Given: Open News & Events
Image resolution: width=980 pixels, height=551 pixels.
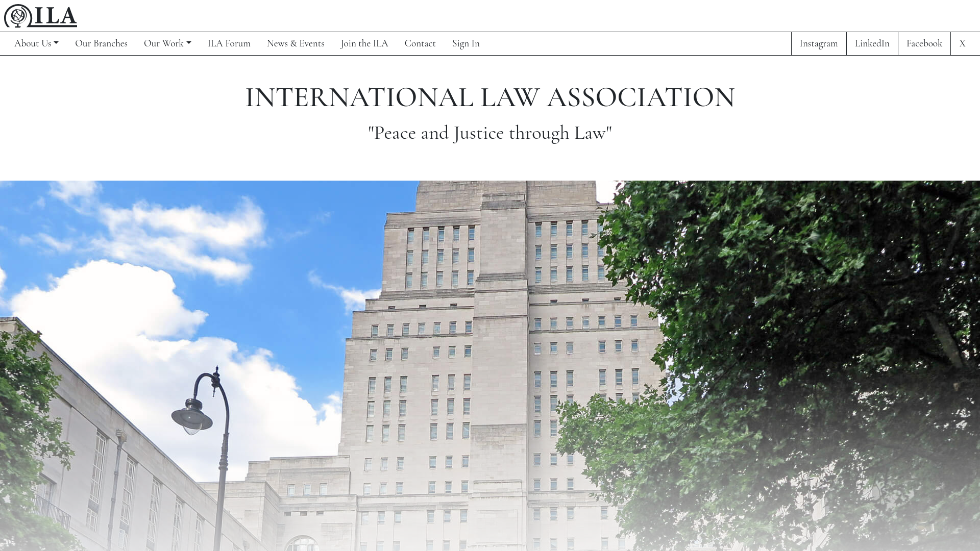Looking at the screenshot, I should [x=296, y=43].
